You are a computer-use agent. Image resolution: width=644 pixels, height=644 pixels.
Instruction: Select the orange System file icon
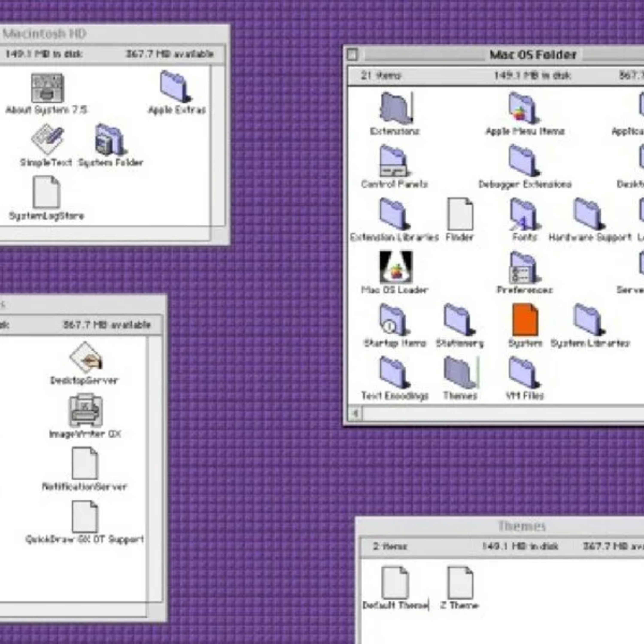click(x=525, y=320)
